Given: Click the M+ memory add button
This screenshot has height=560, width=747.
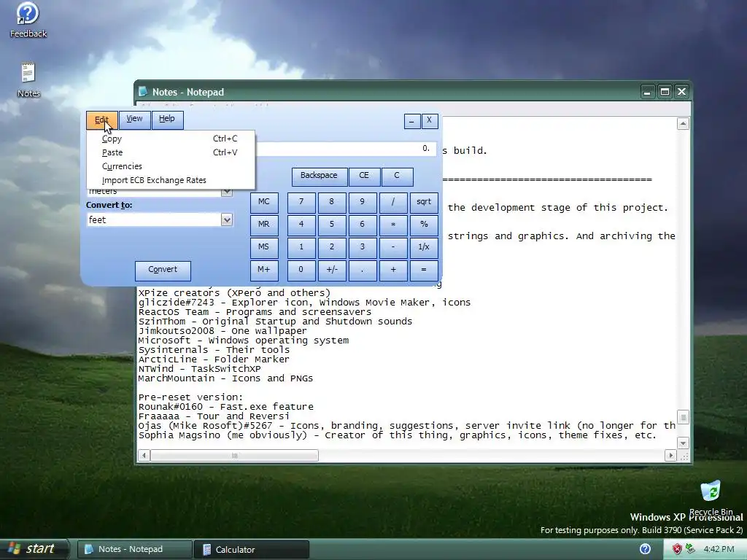Looking at the screenshot, I should (264, 270).
